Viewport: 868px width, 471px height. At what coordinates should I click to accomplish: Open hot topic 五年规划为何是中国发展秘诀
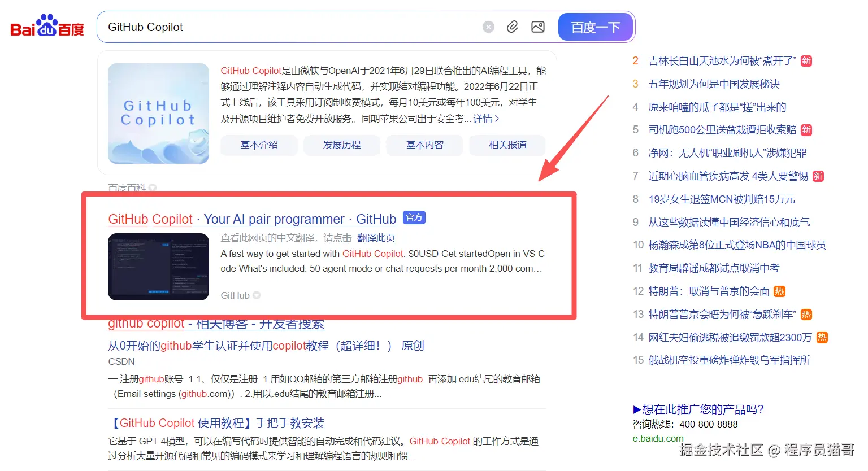[x=714, y=84]
